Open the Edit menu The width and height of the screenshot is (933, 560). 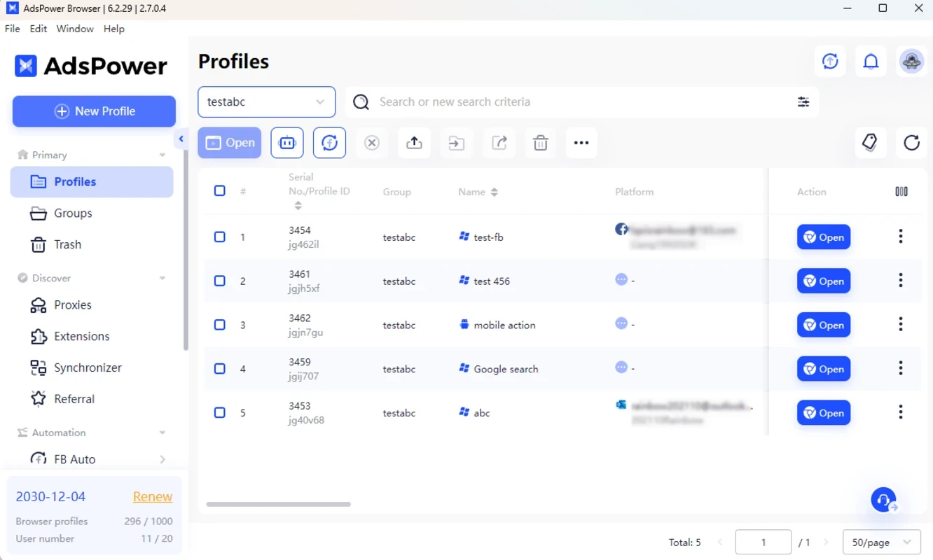[x=39, y=29]
